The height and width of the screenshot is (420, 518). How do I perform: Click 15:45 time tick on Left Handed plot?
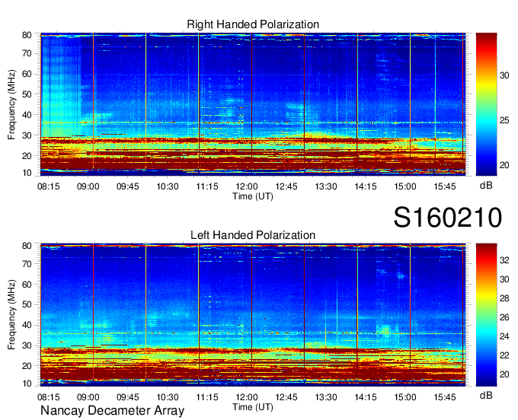pyautogui.click(x=445, y=397)
